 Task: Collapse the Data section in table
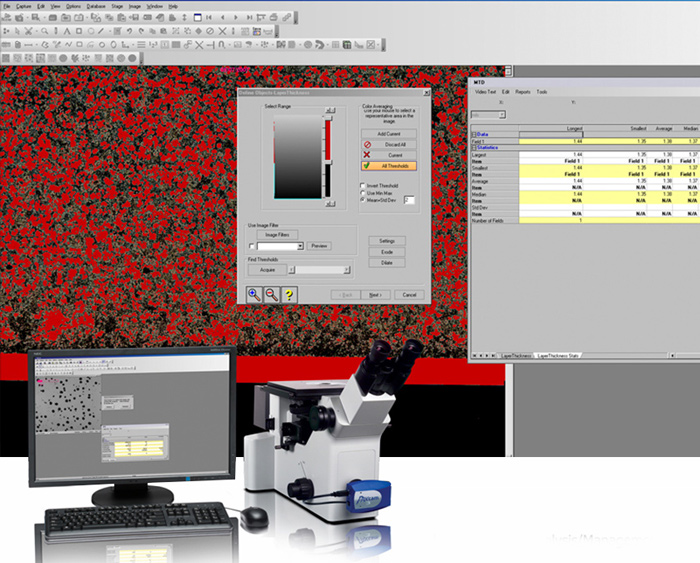tap(473, 135)
